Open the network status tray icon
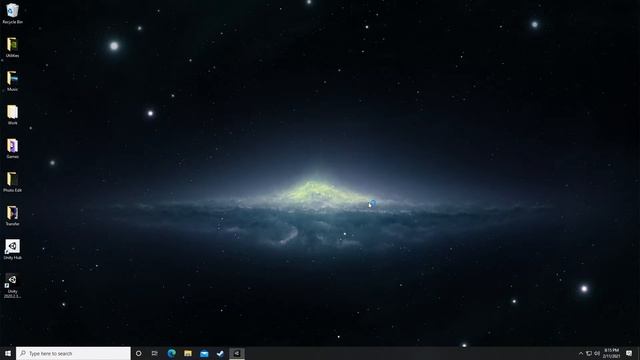This screenshot has height=360, width=640. click(589, 353)
